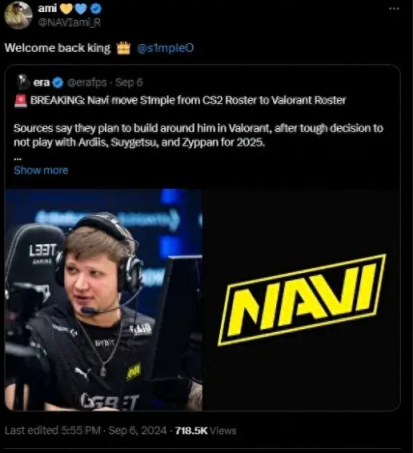Open the NAVI logo image
The width and height of the screenshot is (413, 453).
point(301,300)
